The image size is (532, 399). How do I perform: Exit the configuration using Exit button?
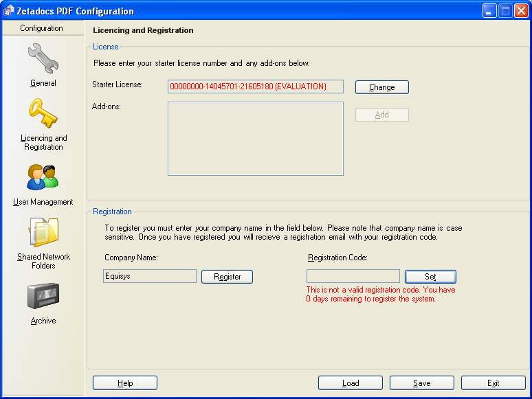tap(493, 383)
